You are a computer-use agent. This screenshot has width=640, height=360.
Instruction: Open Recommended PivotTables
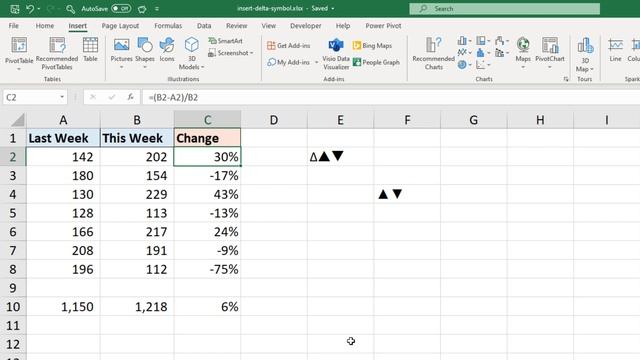click(57, 53)
